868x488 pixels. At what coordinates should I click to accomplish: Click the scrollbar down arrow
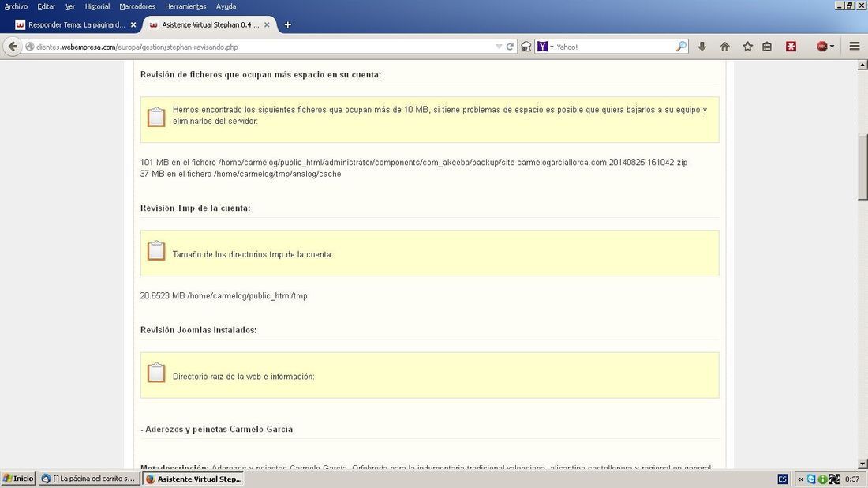(862, 464)
